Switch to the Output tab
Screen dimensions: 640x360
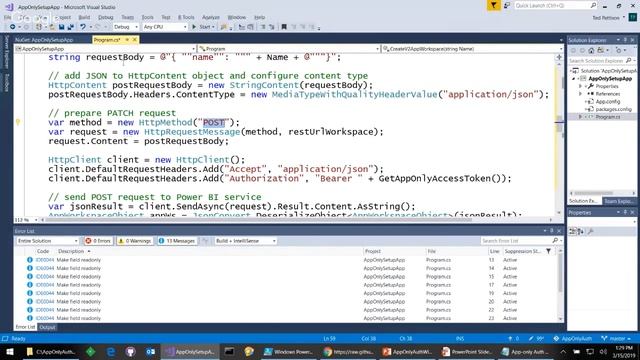[47, 327]
